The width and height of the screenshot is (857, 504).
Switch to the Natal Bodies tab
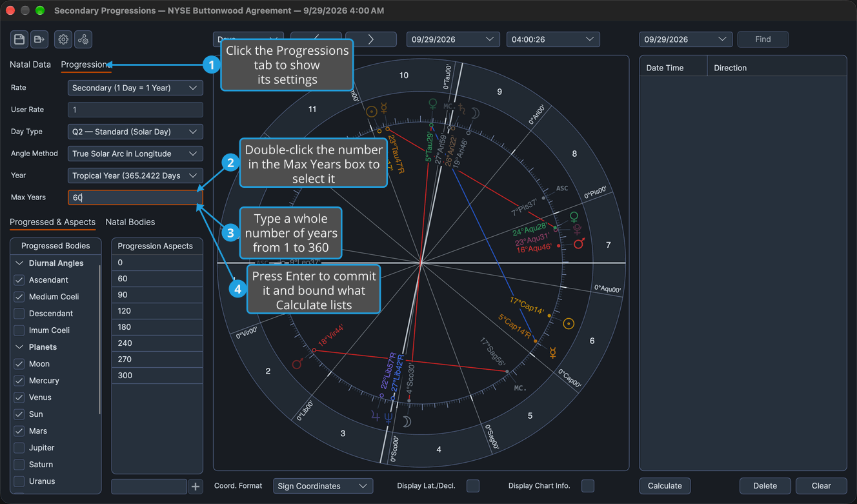click(x=130, y=222)
